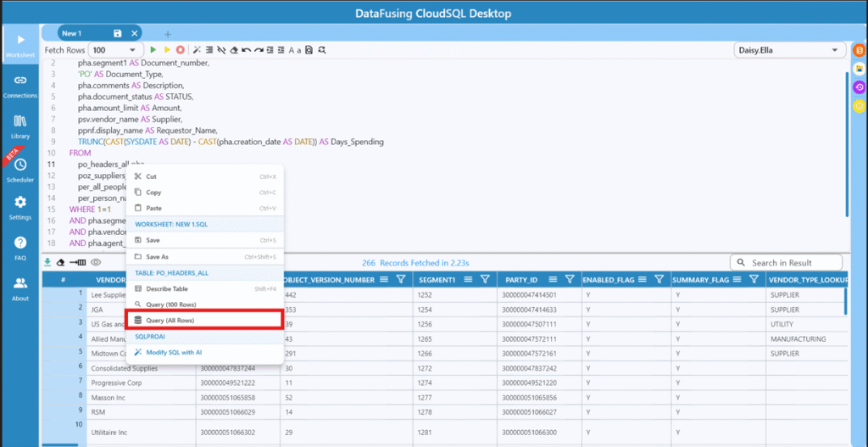Open PARTY_ID column menu icon

coord(551,280)
